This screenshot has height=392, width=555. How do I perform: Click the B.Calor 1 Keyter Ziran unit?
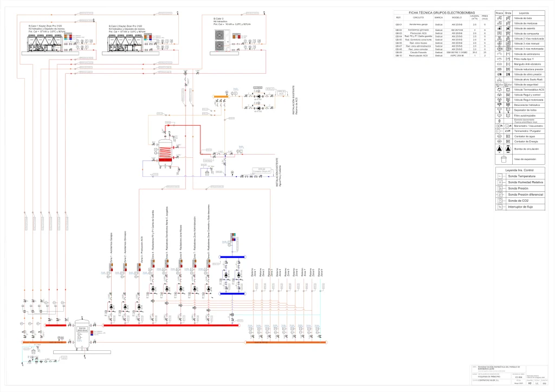46,43
